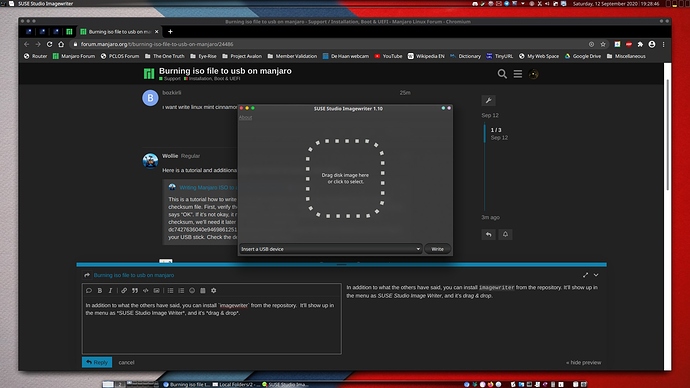
Task: Hide the composer preview pane
Action: [584, 362]
